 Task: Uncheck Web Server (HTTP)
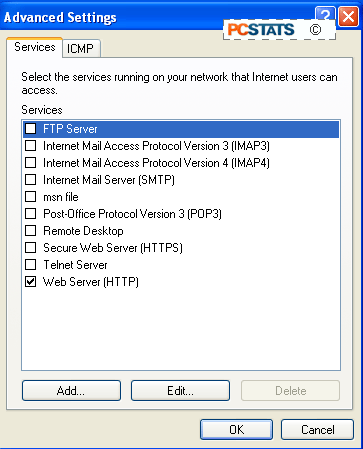point(31,282)
